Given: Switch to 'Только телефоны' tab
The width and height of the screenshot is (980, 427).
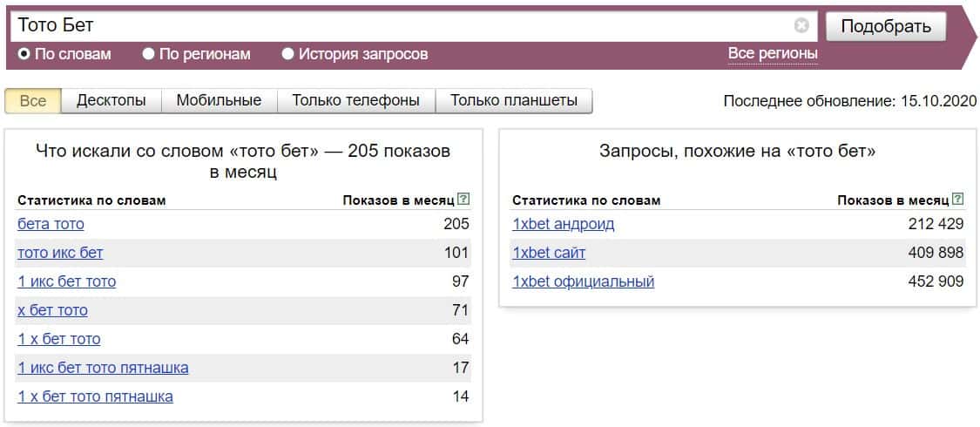Looking at the screenshot, I should pos(355,100).
